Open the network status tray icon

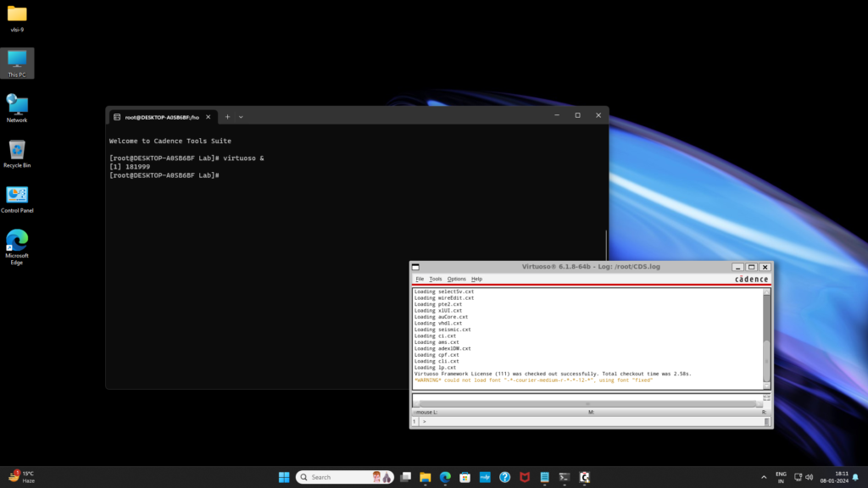[x=798, y=477]
